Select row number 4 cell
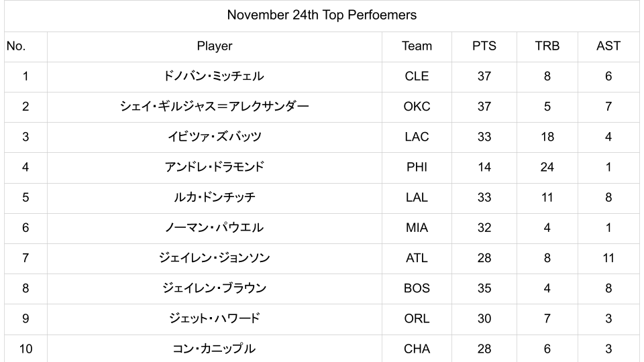 25,167
